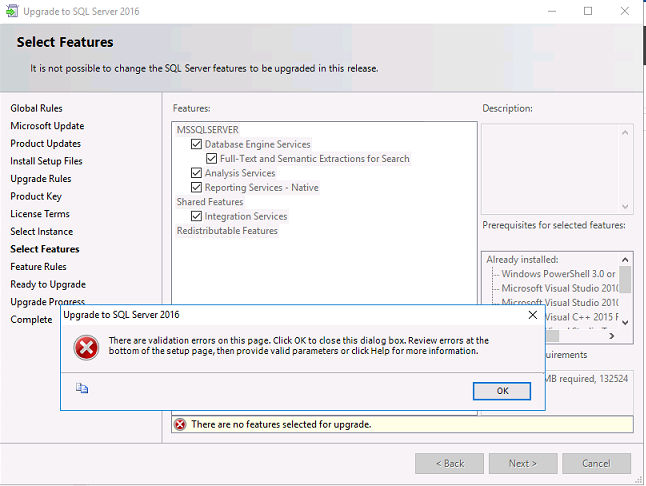Click There are no features selected message

tap(281, 424)
